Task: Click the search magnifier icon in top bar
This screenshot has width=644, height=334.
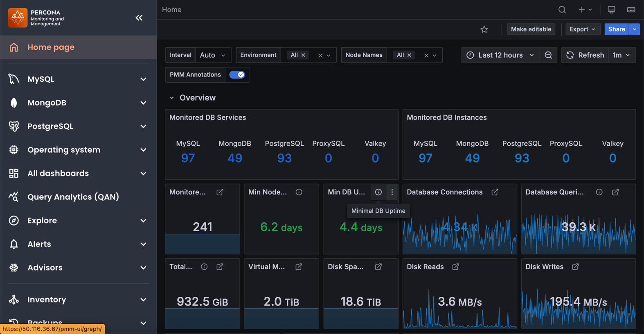Action: 562,10
